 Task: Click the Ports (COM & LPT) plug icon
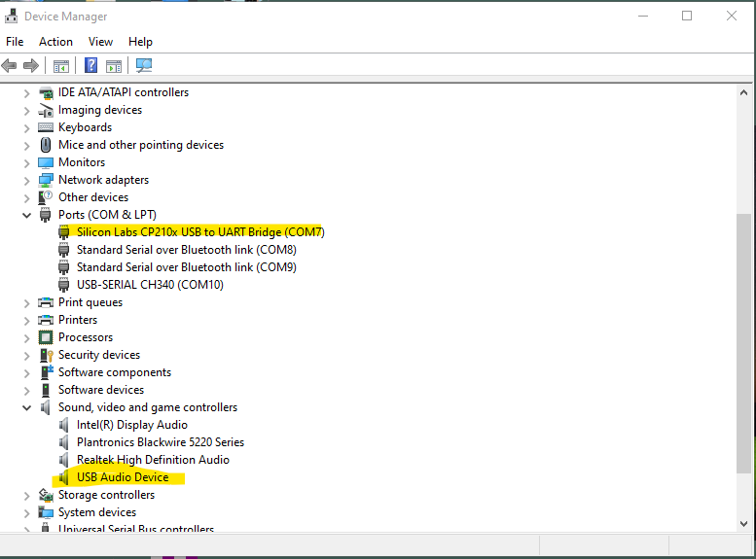pyautogui.click(x=46, y=215)
